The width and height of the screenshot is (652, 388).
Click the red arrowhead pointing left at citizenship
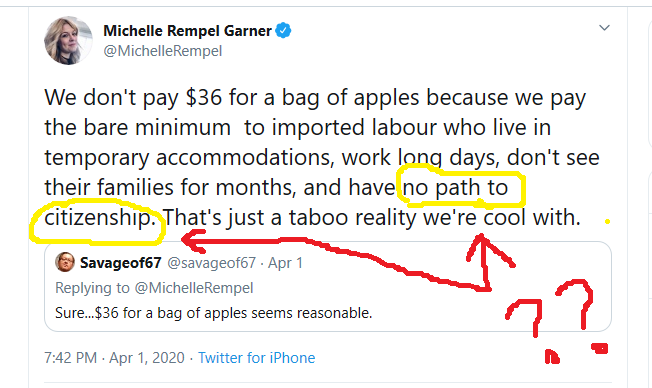tap(193, 241)
